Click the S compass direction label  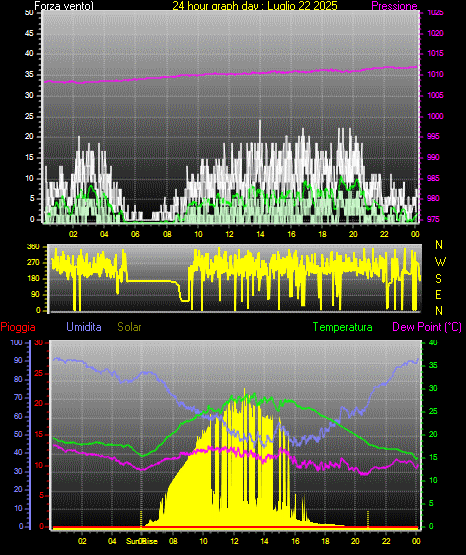438,279
